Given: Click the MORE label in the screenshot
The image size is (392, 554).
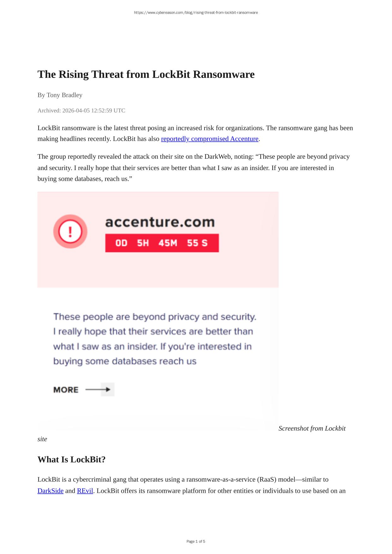Looking at the screenshot, I should (66, 390).
